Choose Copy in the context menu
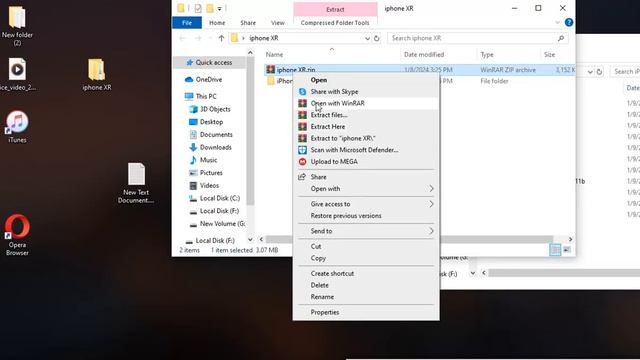640x360 pixels. [x=318, y=258]
